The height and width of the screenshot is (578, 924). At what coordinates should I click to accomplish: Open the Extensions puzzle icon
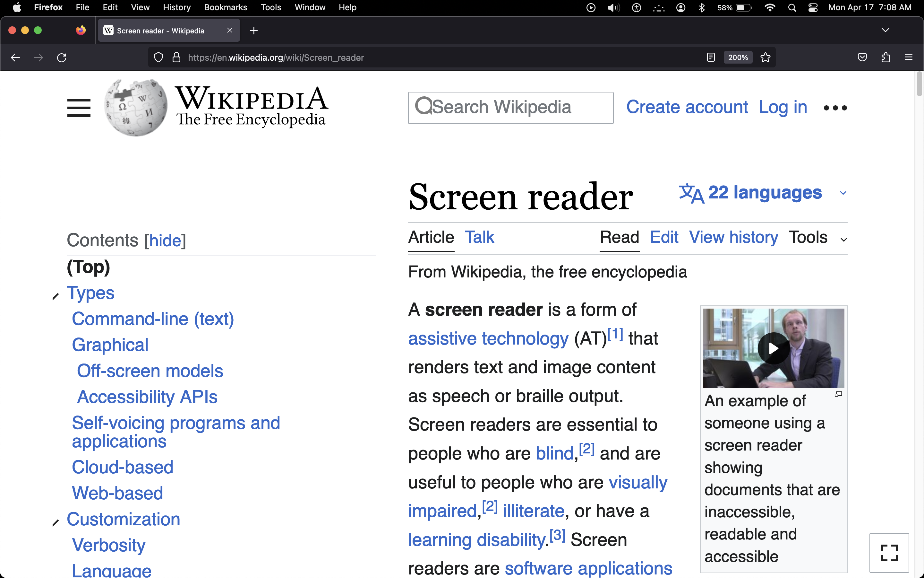click(886, 58)
